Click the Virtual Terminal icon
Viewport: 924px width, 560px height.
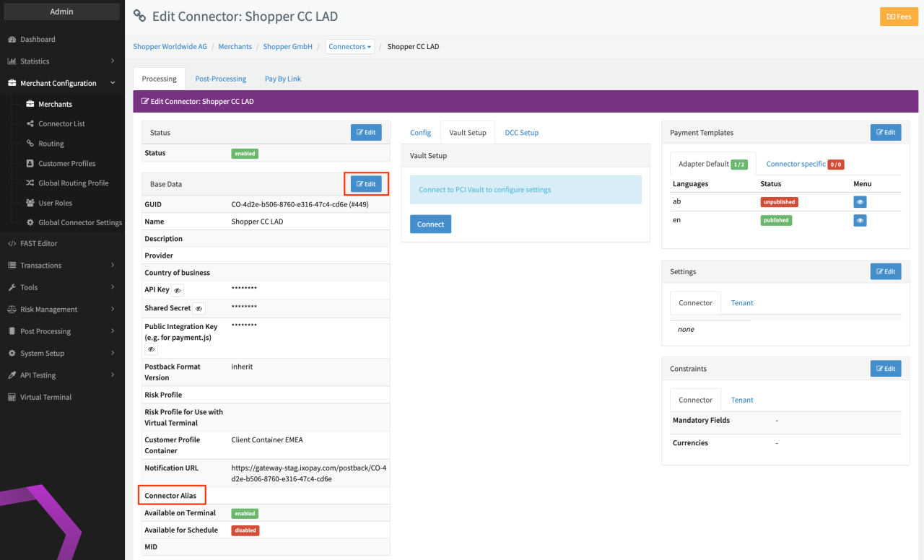click(12, 398)
